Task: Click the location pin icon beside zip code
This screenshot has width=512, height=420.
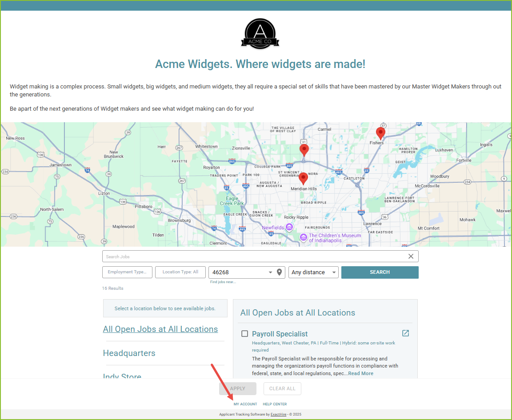Action: (279, 272)
